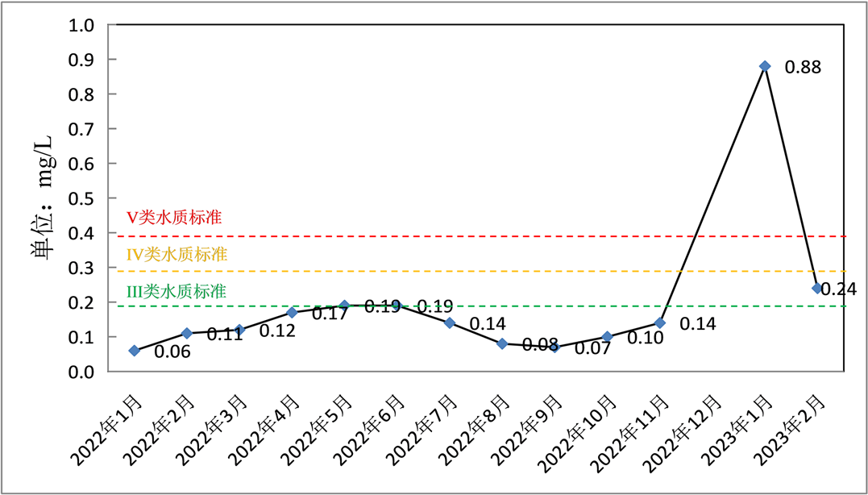
Task: Select the 2023年2月 data point marker
Action: point(817,288)
